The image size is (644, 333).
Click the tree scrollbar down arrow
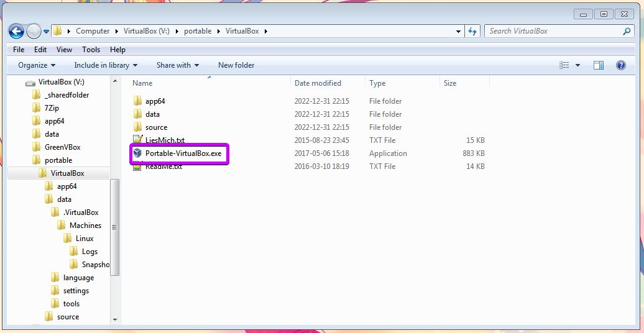pos(115,320)
